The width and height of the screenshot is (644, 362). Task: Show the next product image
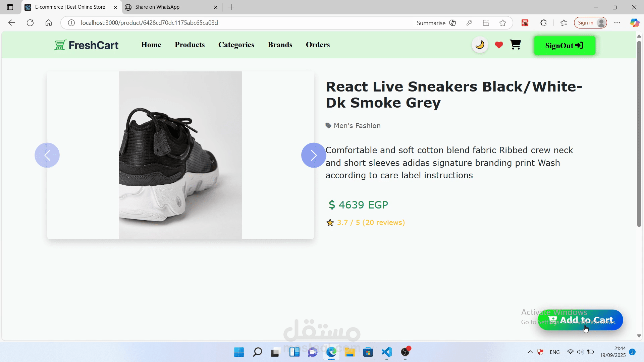pos(313,155)
